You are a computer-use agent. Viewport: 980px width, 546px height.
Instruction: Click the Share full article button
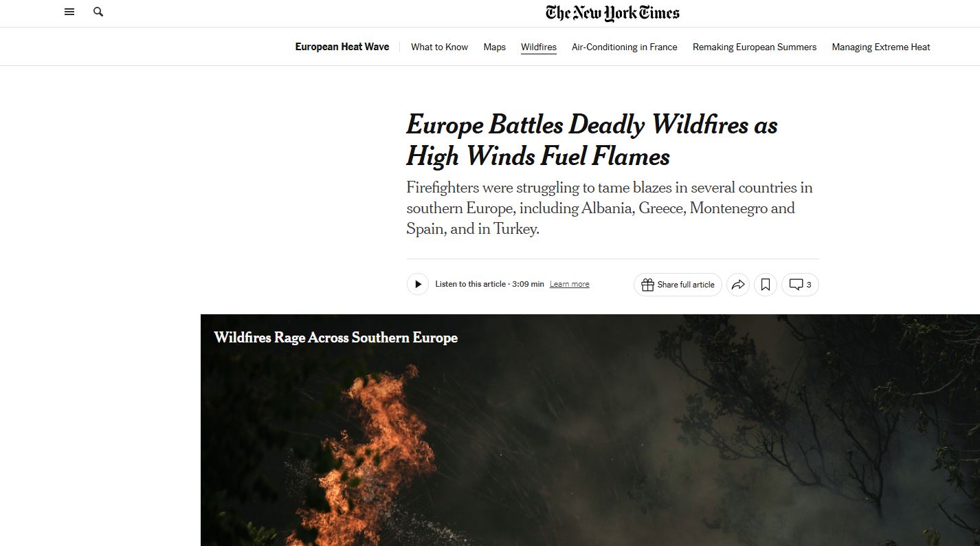point(678,285)
